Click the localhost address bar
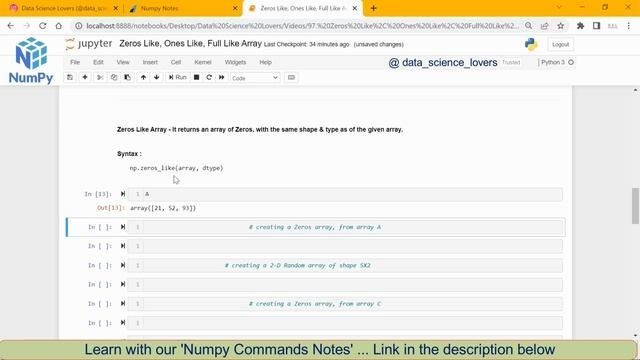The width and height of the screenshot is (640, 360). point(302,26)
